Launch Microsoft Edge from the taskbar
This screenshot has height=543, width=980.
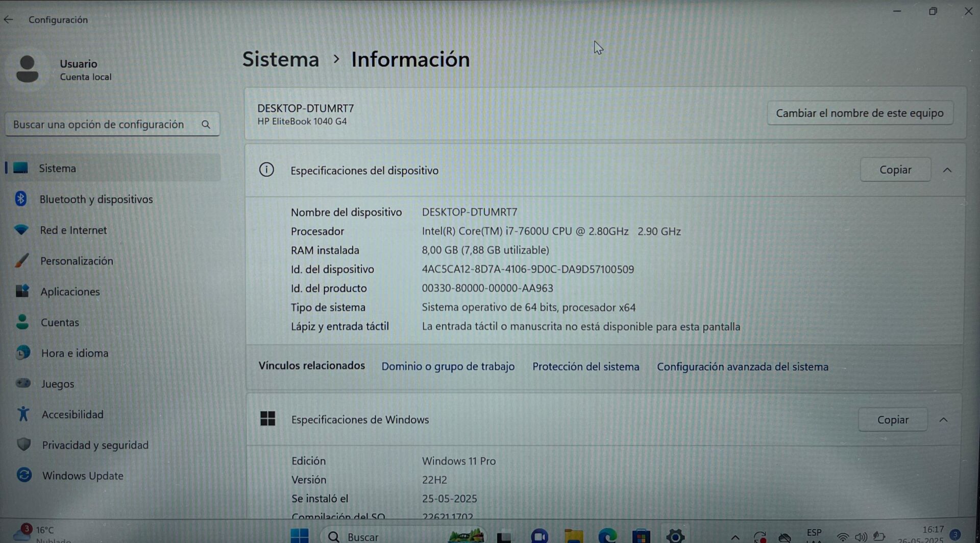click(x=607, y=536)
